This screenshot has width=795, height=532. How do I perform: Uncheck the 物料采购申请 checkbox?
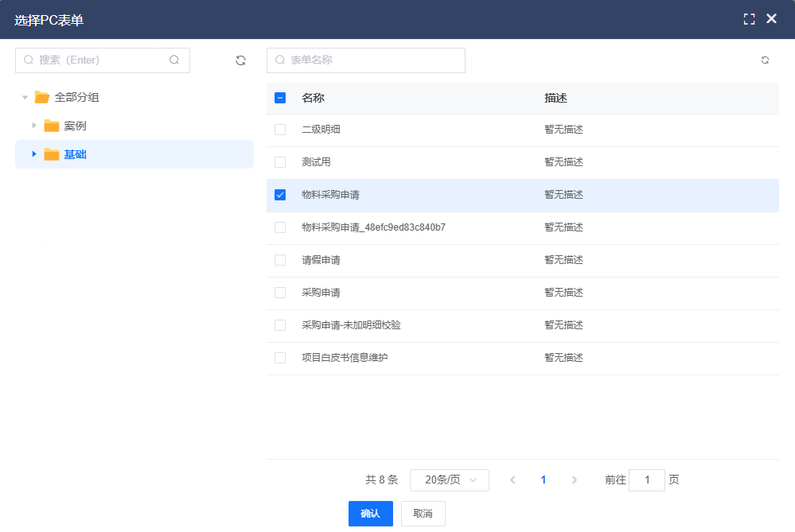click(280, 195)
